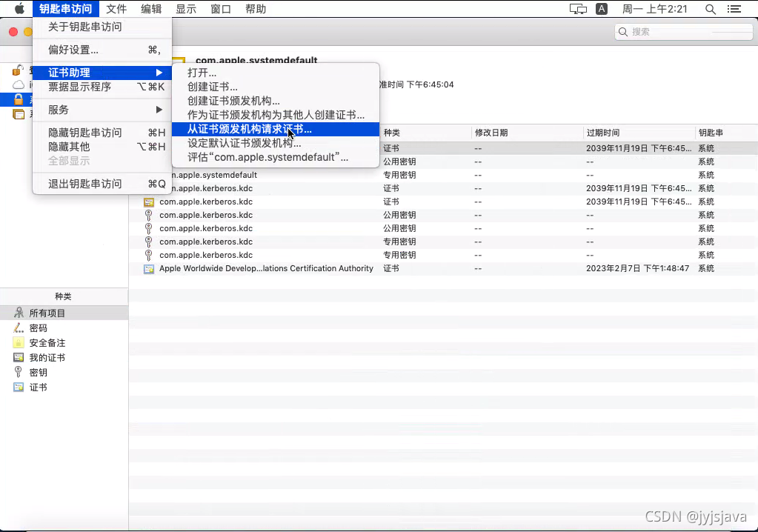Image resolution: width=758 pixels, height=532 pixels.
Task: Expand the 服务 submenu
Action: coord(102,110)
